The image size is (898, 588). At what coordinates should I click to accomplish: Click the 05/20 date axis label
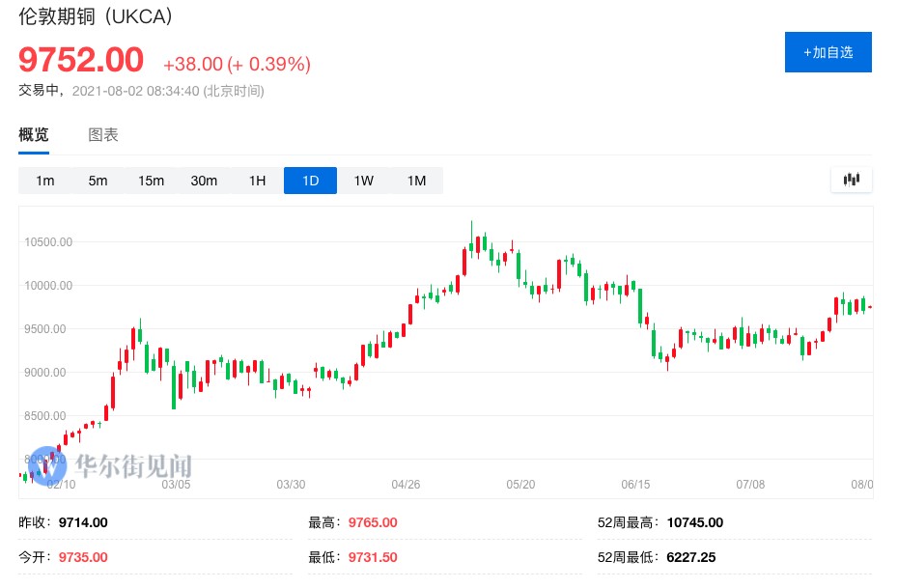[520, 485]
